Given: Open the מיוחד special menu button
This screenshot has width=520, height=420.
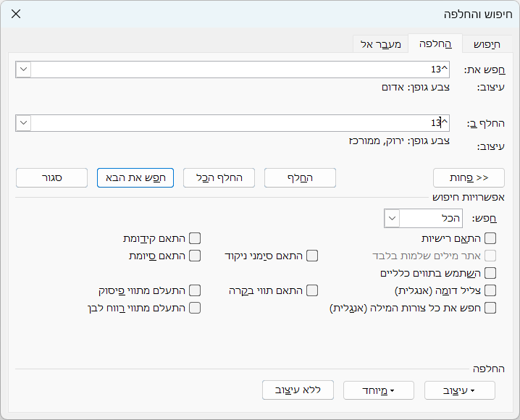Looking at the screenshot, I should coord(379,390).
